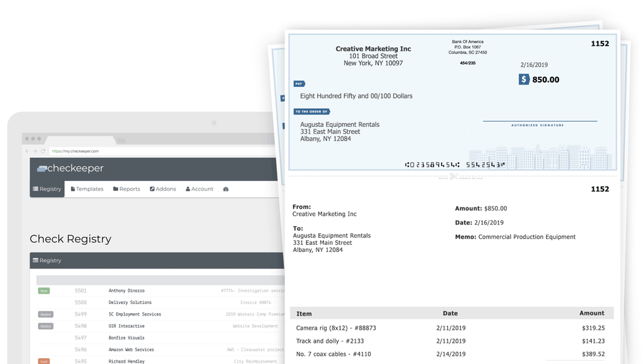Click the Bank Of America text
Viewport: 644px width, 364px height.
468,41
